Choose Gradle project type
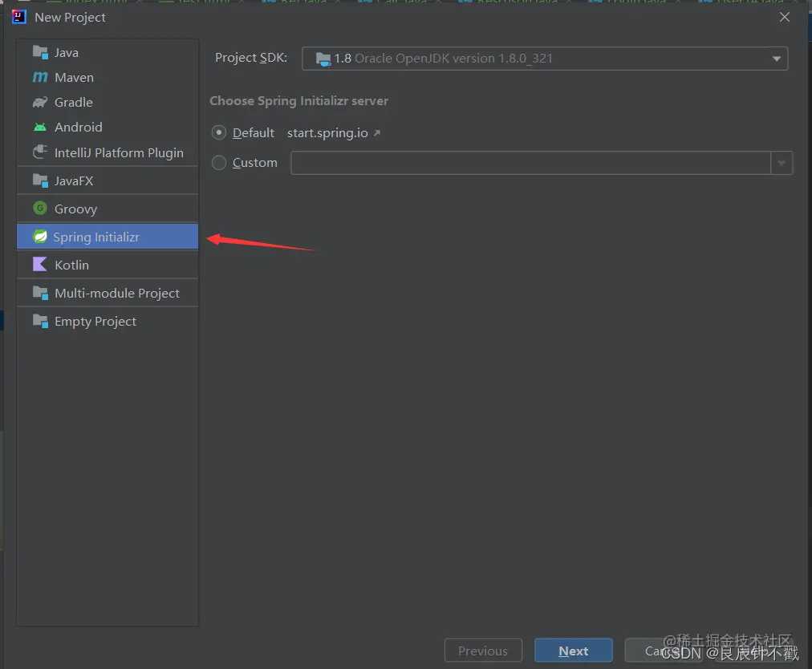The height and width of the screenshot is (669, 812). [x=108, y=102]
